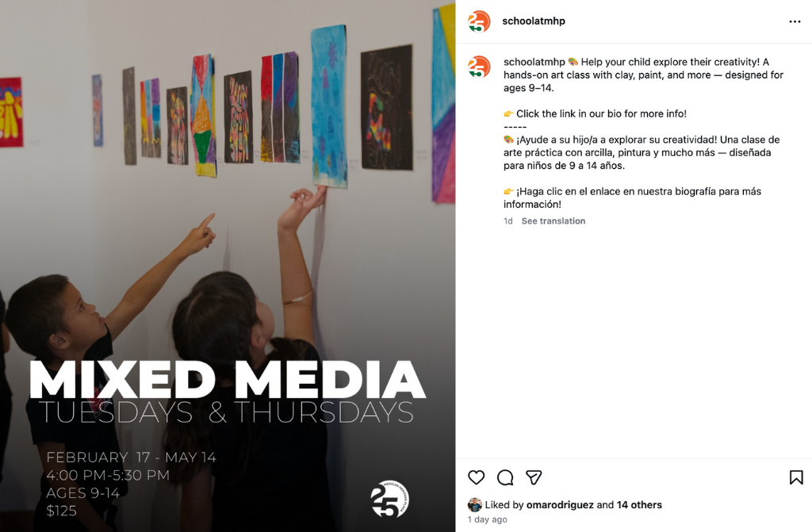
Task: Click schoolatmhp profile avatar in header
Action: click(x=478, y=21)
